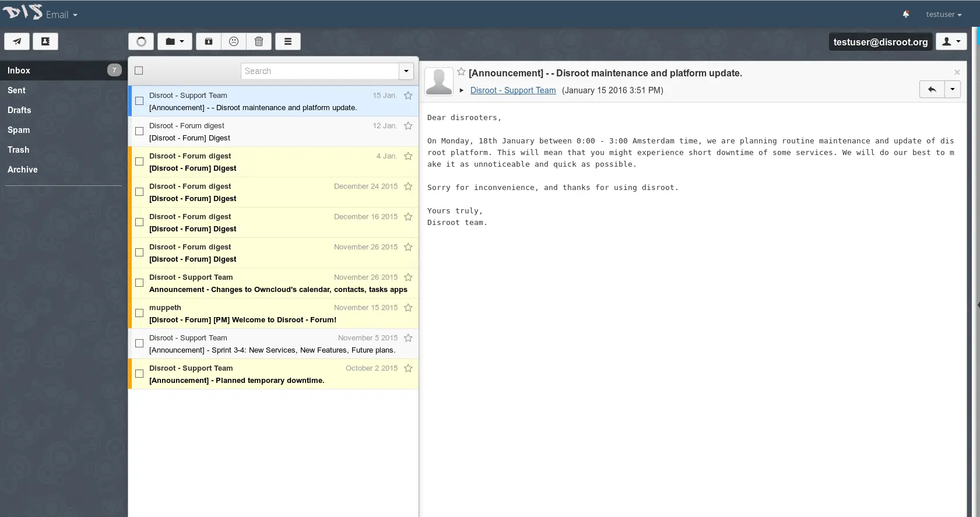The height and width of the screenshot is (517, 980).
Task: Expand the testuser account dropdown in the top bar
Action: [x=943, y=15]
